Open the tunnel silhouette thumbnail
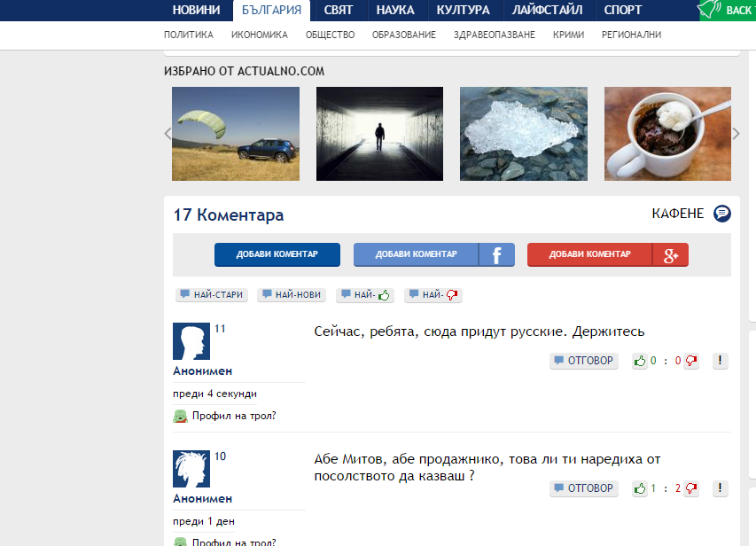756x546 pixels. point(379,134)
